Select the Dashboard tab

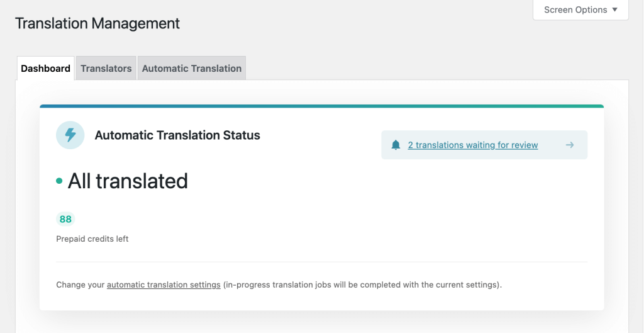pos(45,68)
